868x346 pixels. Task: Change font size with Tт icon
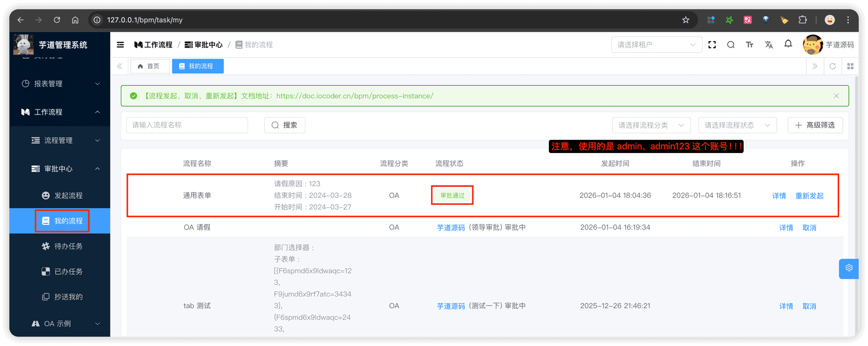(749, 45)
